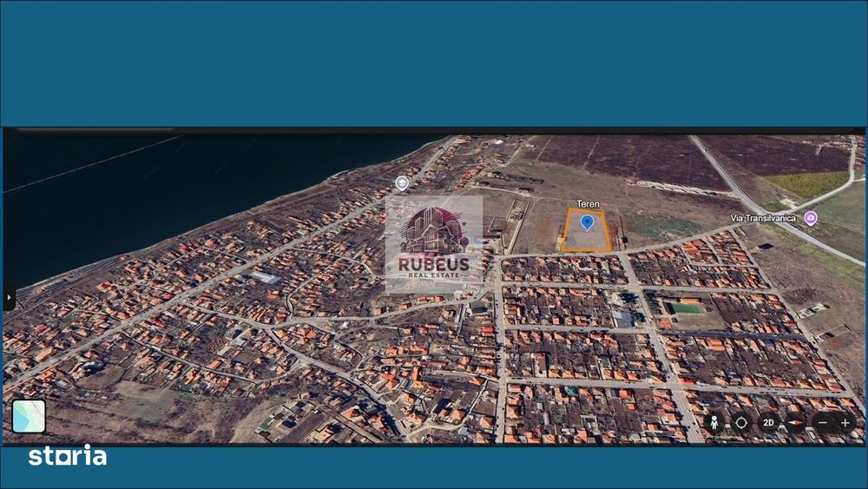The height and width of the screenshot is (489, 868).
Task: Click the Rubeus Real Estate watermark logo
Action: point(434,244)
